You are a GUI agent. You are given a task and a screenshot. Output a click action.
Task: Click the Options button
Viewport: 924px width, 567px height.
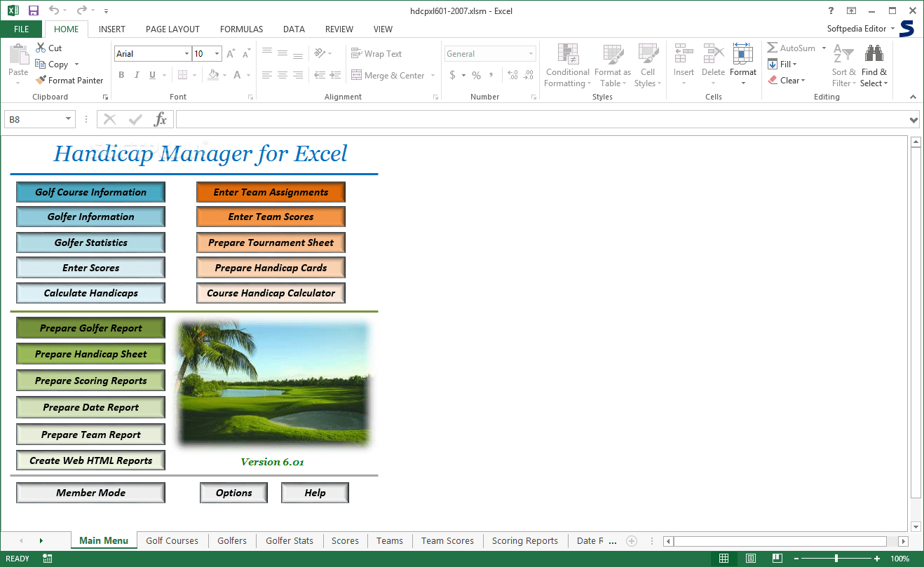point(233,493)
